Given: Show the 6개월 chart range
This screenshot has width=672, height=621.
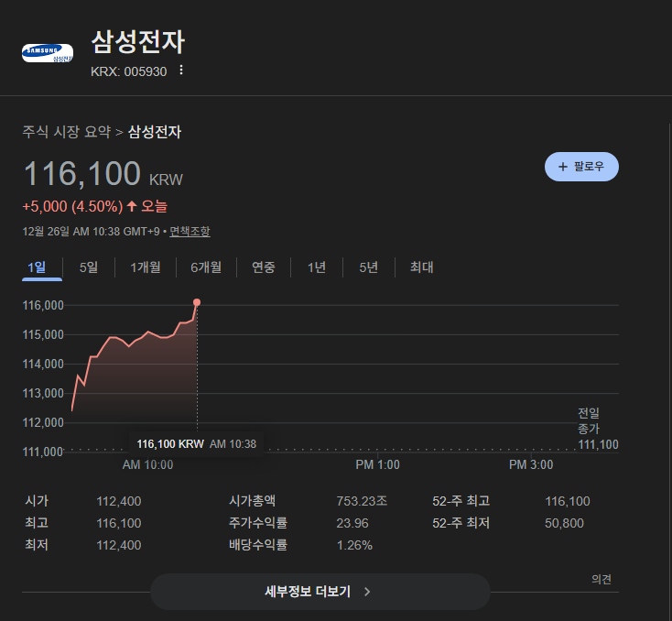Looking at the screenshot, I should 206,267.
